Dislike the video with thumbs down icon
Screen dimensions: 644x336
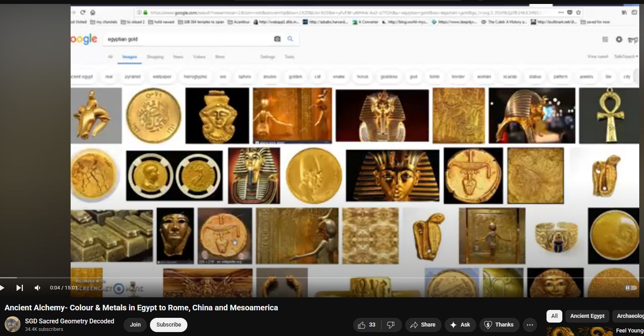click(x=391, y=325)
